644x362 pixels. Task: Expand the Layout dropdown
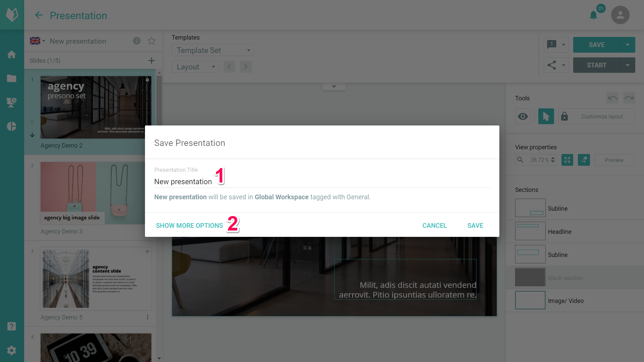click(195, 67)
